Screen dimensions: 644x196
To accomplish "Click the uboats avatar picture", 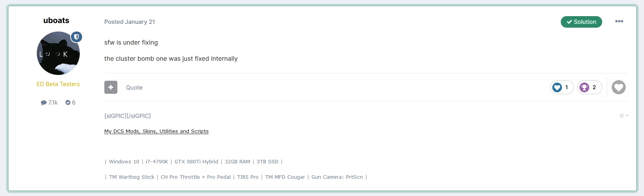I will [58, 53].
